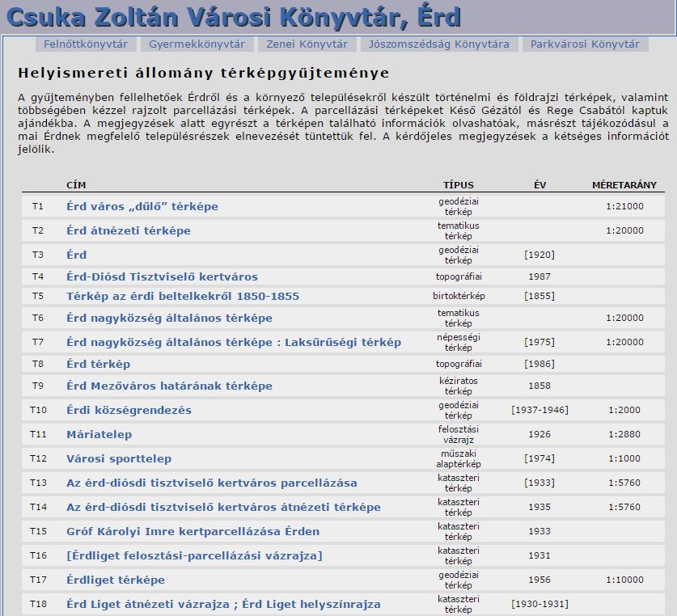Screen dimensions: 677x616
Task: Open Gróf Károlyi Imre kertparcellázása Érden
Action: (x=193, y=531)
